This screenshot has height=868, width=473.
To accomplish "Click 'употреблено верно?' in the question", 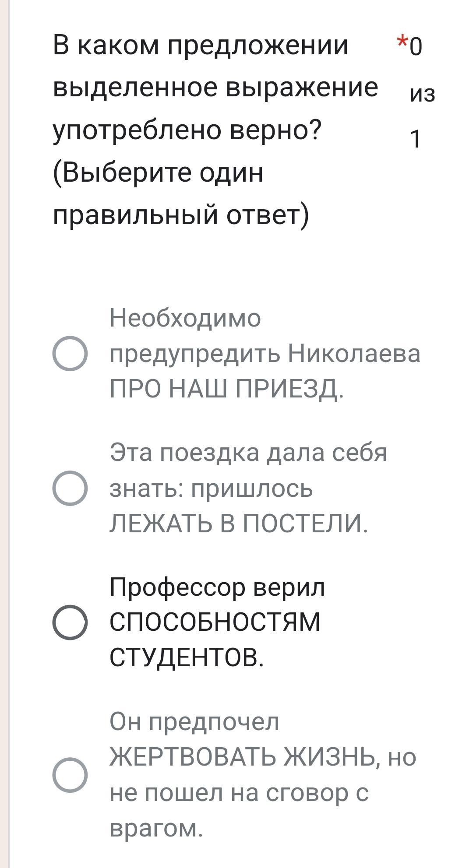I will 187,130.
